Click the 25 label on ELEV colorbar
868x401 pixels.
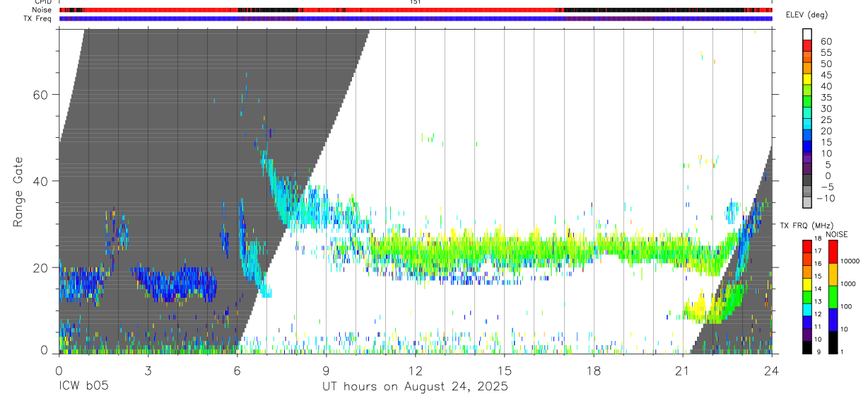pos(826,120)
